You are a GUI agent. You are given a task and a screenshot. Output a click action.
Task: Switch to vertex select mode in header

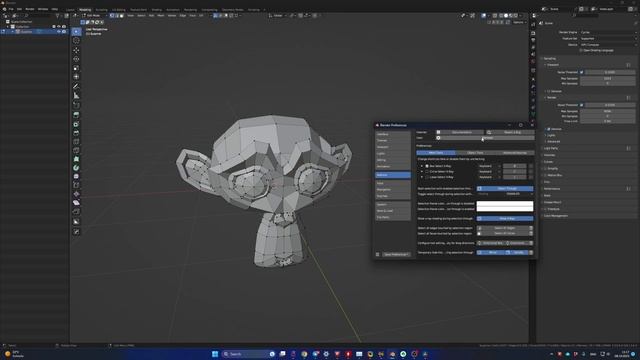pyautogui.click(x=112, y=16)
